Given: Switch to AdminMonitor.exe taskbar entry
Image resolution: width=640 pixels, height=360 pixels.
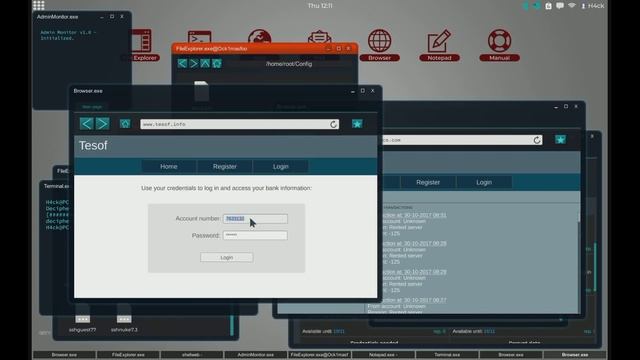Looking at the screenshot, I should tap(256, 355).
